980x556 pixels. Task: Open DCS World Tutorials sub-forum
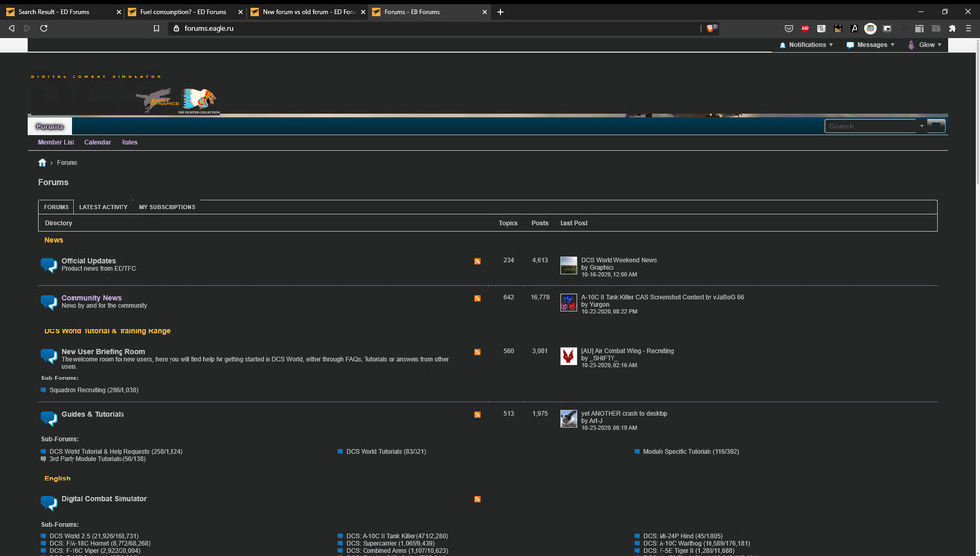(386, 451)
